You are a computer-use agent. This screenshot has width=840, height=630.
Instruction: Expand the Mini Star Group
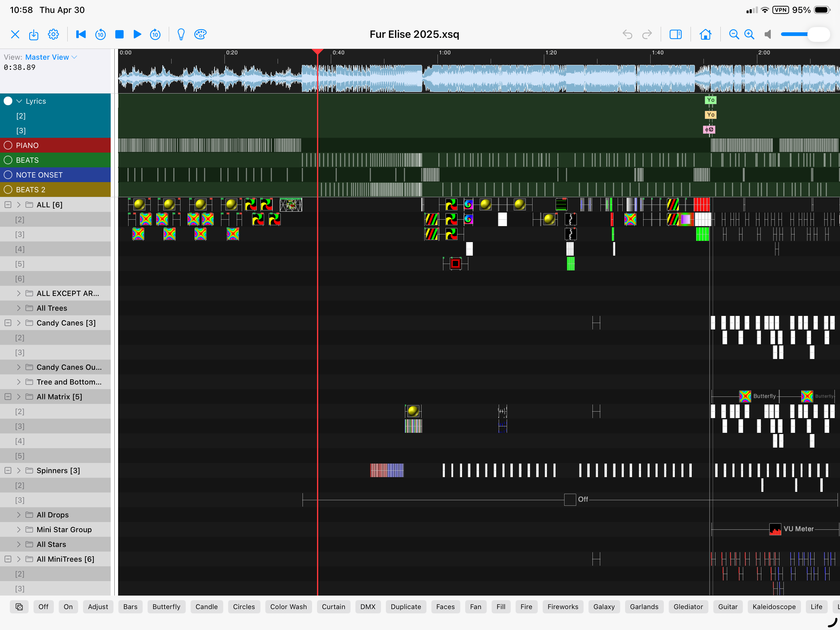(19, 530)
